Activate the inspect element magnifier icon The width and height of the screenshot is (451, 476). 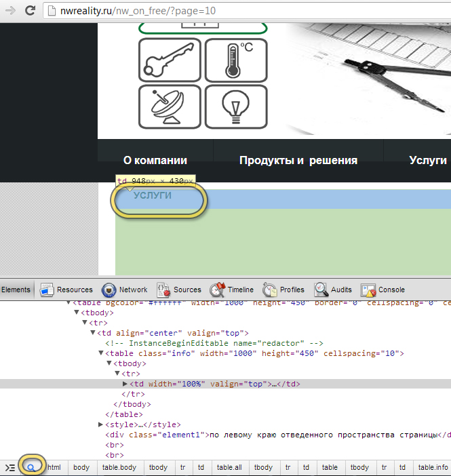(x=31, y=467)
